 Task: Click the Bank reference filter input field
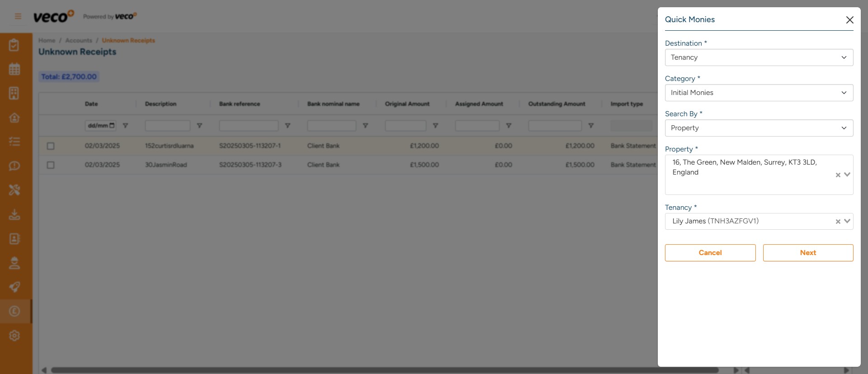click(248, 126)
